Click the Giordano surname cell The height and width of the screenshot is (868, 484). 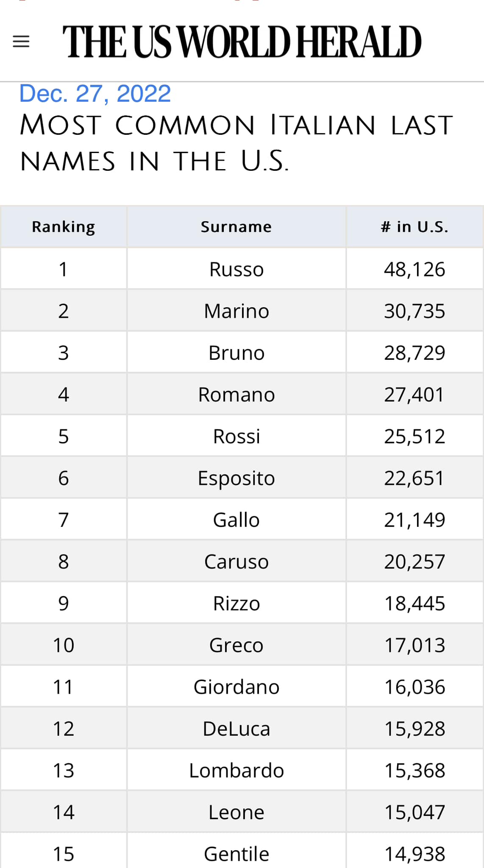click(x=236, y=687)
